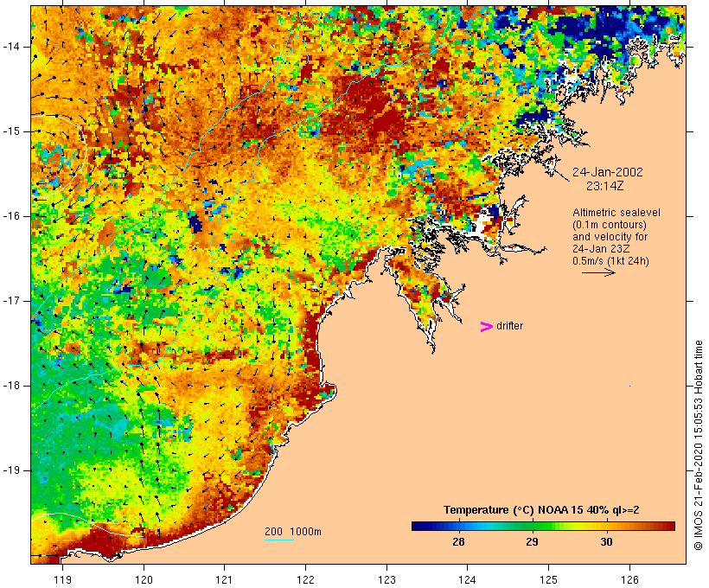Click the '24-Jan-2002' date text
Screen dimensions: 709x588
click(x=607, y=172)
